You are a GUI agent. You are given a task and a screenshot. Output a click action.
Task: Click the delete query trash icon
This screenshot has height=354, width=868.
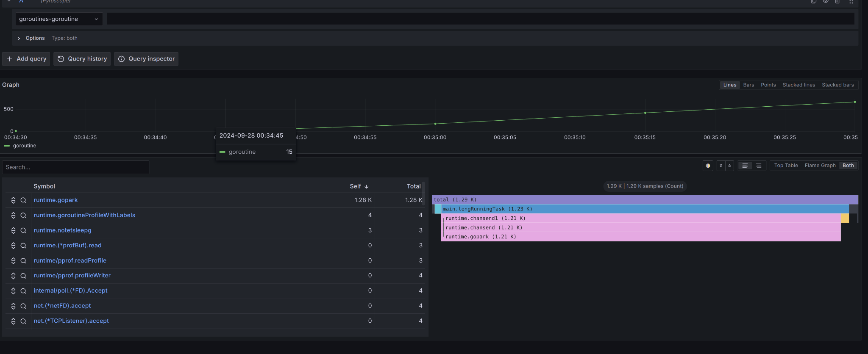837,2
